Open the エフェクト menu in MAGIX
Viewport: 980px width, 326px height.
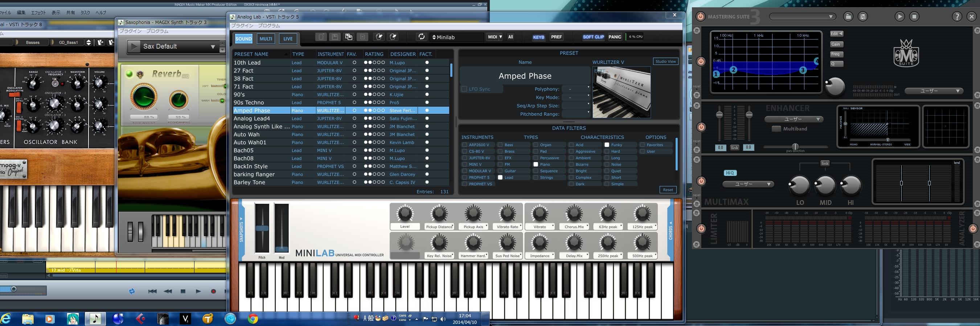tap(38, 13)
